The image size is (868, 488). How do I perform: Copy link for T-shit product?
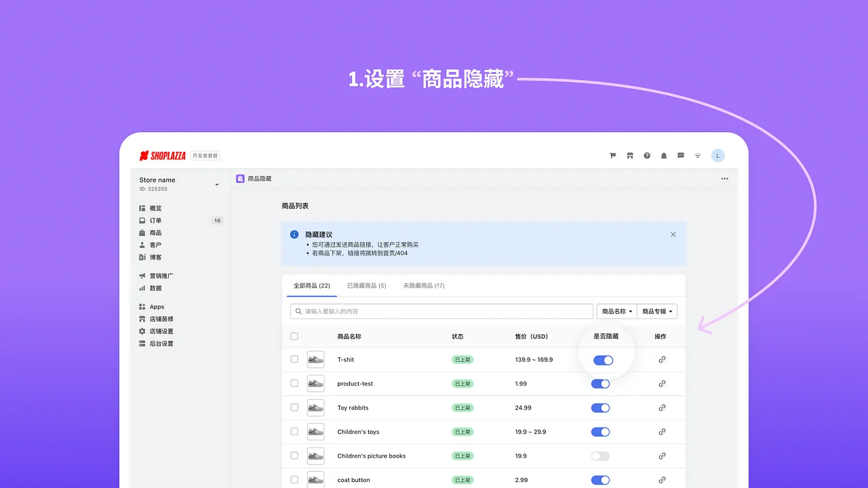pyautogui.click(x=663, y=360)
